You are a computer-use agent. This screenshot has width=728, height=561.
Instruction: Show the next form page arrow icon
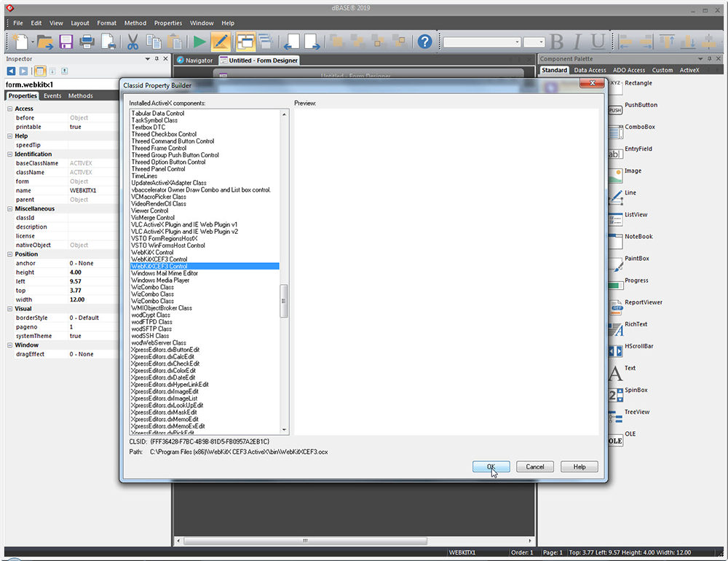coord(312,42)
